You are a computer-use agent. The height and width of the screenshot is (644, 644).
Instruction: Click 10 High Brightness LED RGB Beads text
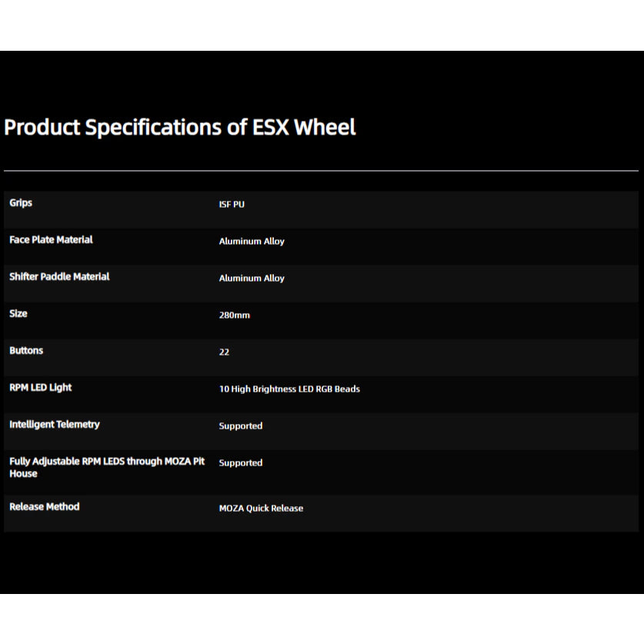pyautogui.click(x=289, y=389)
